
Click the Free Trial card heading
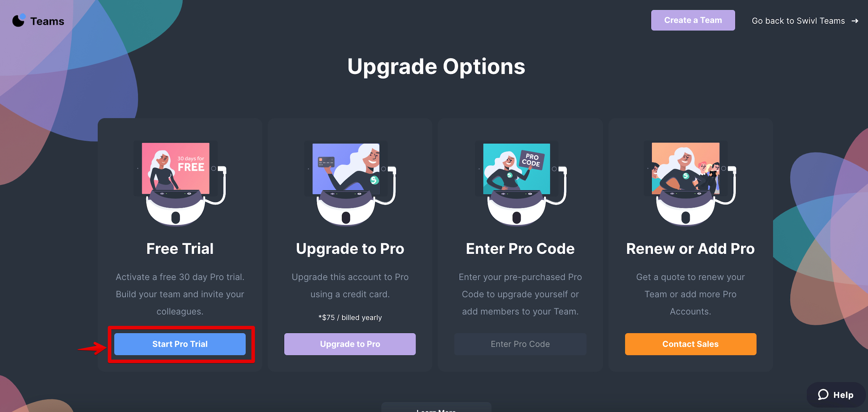(x=180, y=249)
